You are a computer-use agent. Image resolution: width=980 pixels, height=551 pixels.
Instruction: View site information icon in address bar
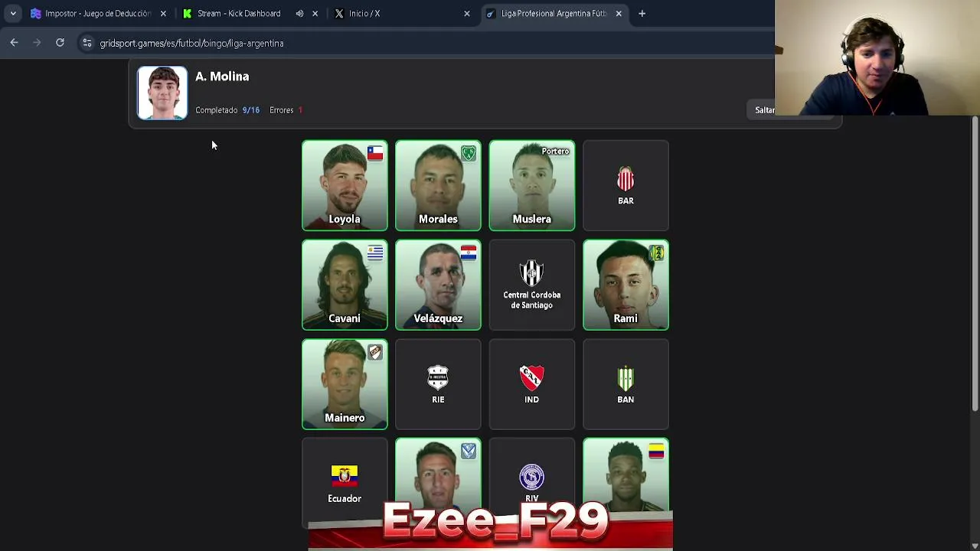(87, 43)
